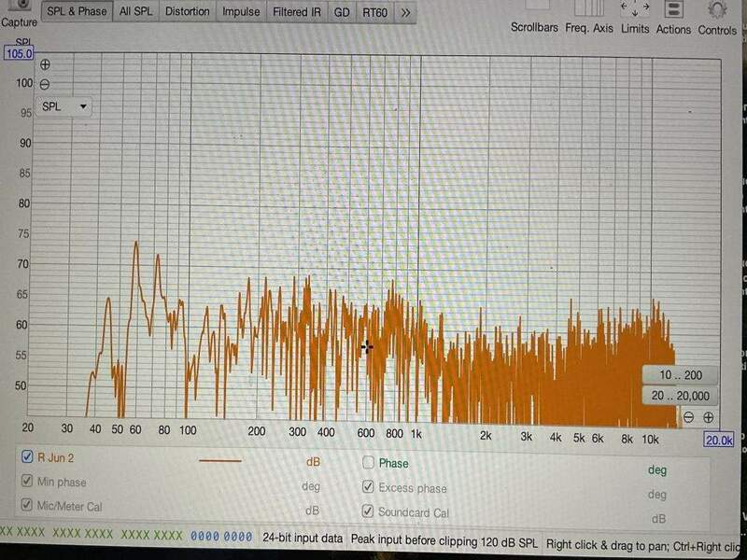The image size is (747, 560).
Task: Click the Mic/Meter Cal label
Action: 69,506
